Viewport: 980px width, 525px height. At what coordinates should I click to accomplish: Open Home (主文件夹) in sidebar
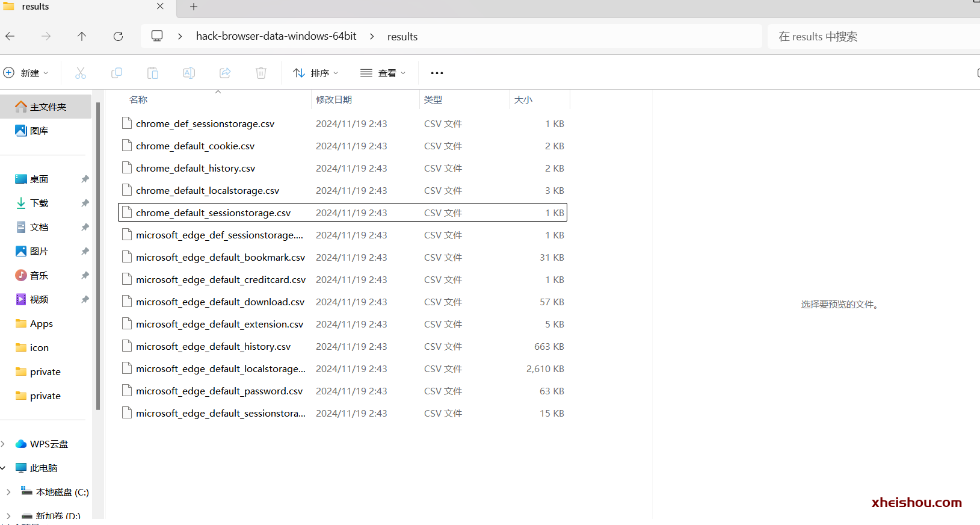point(46,107)
